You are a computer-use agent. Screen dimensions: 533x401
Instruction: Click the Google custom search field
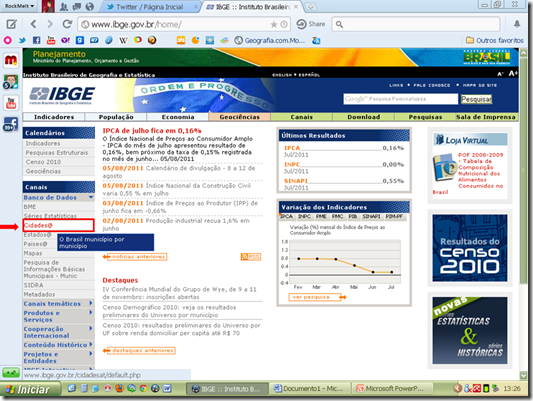pos(400,99)
